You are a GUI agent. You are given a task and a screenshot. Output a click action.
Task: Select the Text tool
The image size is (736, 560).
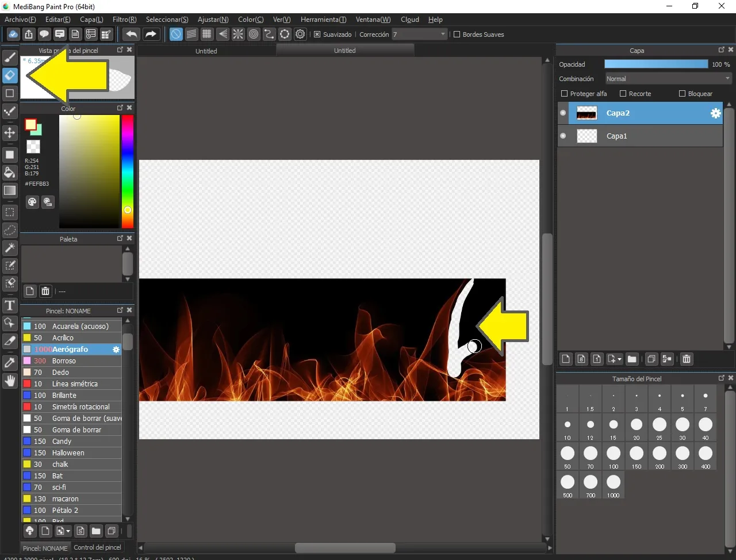10,305
